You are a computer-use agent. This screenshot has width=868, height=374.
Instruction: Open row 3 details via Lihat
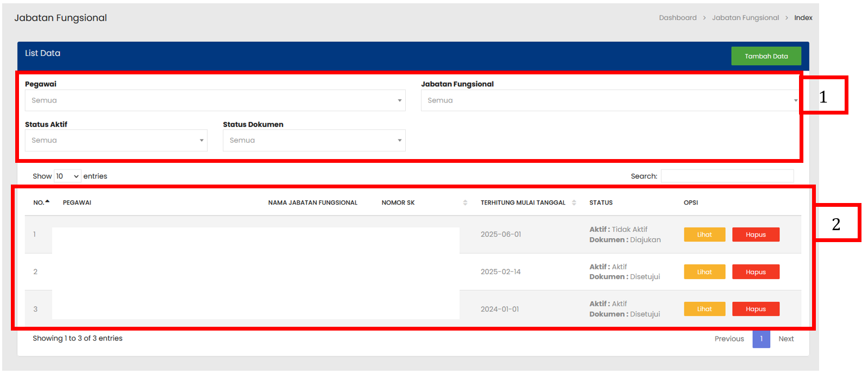tap(705, 309)
